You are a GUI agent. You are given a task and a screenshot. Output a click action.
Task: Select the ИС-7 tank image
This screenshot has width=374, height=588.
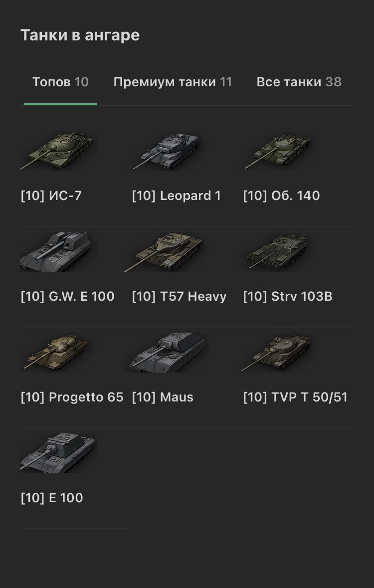coord(58,151)
